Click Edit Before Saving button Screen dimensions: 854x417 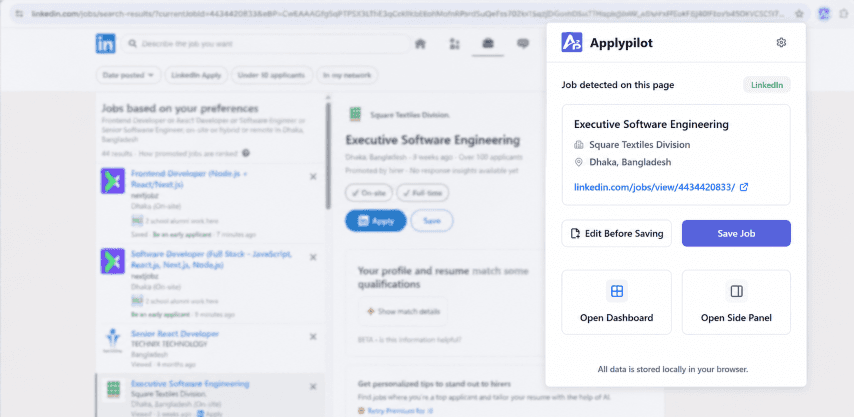(617, 234)
